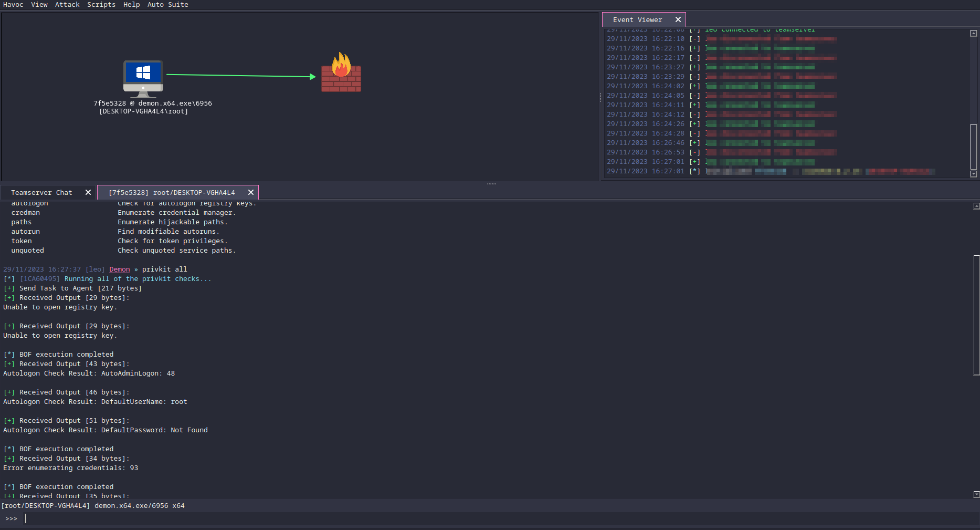Click 'Autologon Check Result: AutoAdminLogon: 48' line
Image resolution: width=980 pixels, height=530 pixels.
[x=89, y=373]
